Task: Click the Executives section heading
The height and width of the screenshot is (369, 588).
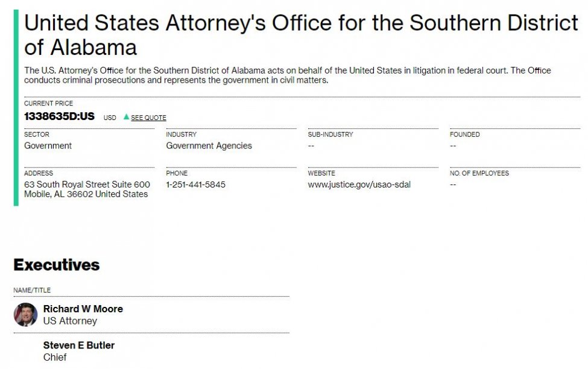Action: tap(57, 265)
